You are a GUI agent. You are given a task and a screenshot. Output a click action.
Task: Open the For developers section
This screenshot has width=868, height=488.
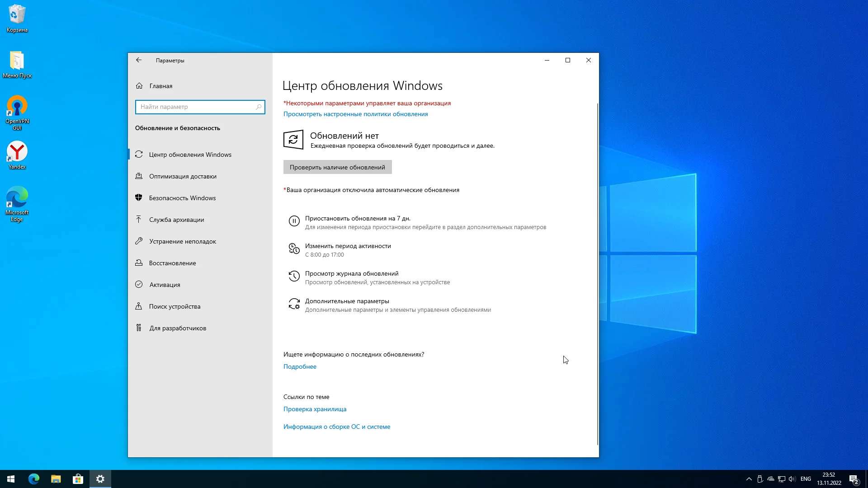[x=178, y=328]
